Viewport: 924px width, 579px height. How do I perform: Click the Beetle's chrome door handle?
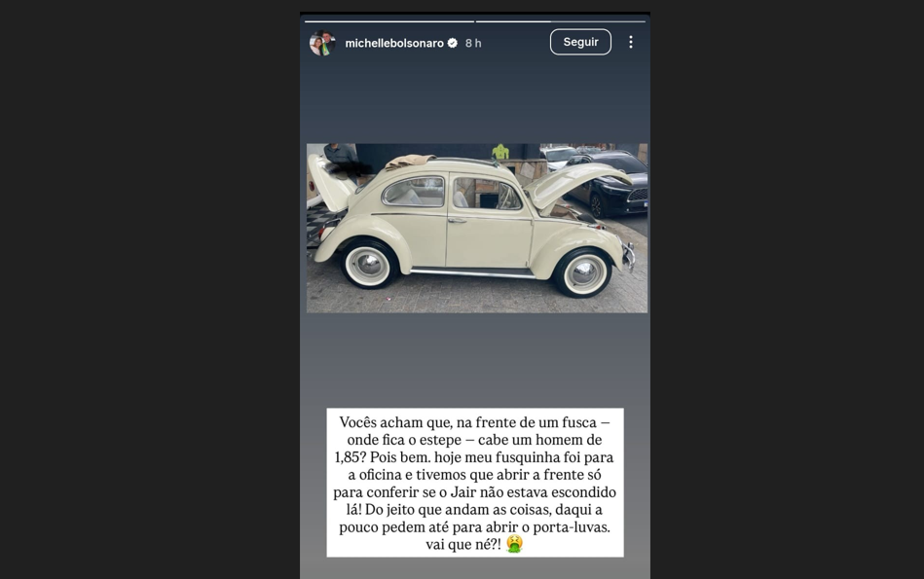point(458,220)
